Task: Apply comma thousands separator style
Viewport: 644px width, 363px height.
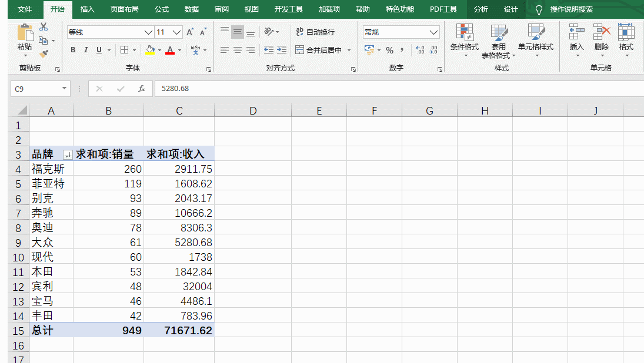Action: click(402, 50)
